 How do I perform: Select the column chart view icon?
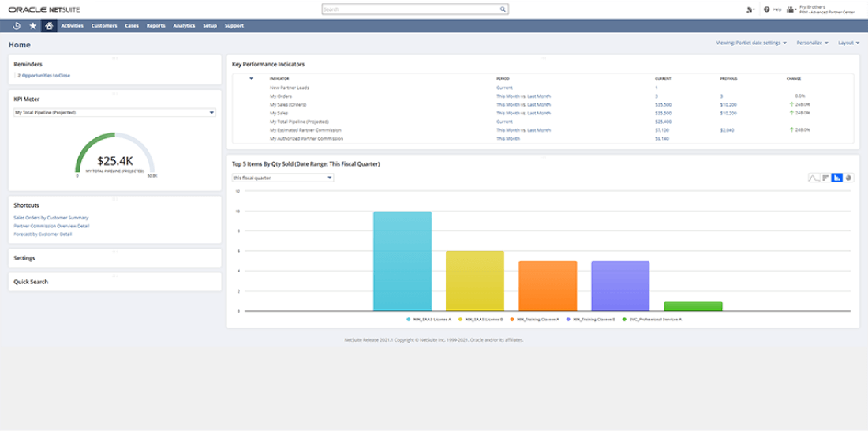pyautogui.click(x=836, y=178)
